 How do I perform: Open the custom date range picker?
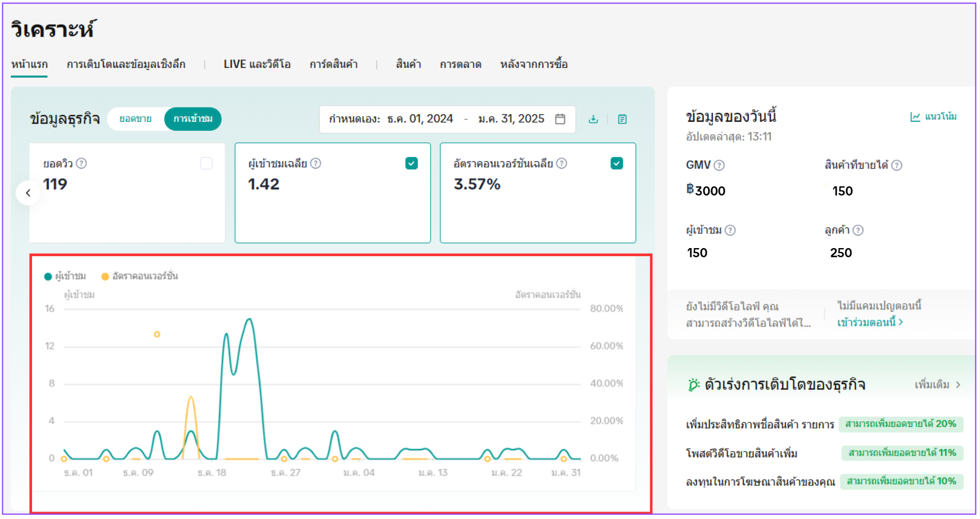click(x=447, y=119)
